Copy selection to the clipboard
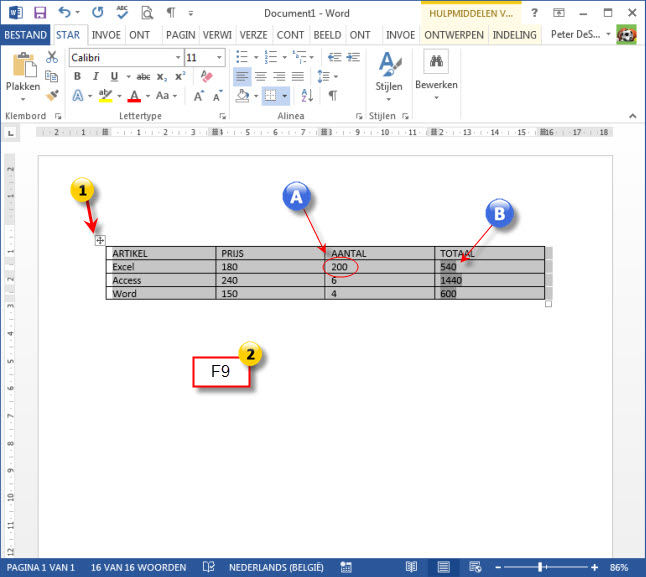 click(x=51, y=76)
